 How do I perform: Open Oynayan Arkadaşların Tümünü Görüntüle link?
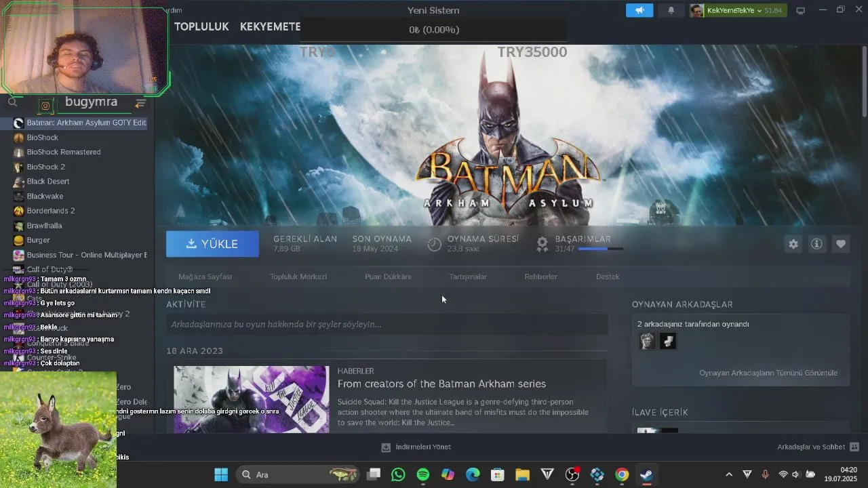click(768, 373)
